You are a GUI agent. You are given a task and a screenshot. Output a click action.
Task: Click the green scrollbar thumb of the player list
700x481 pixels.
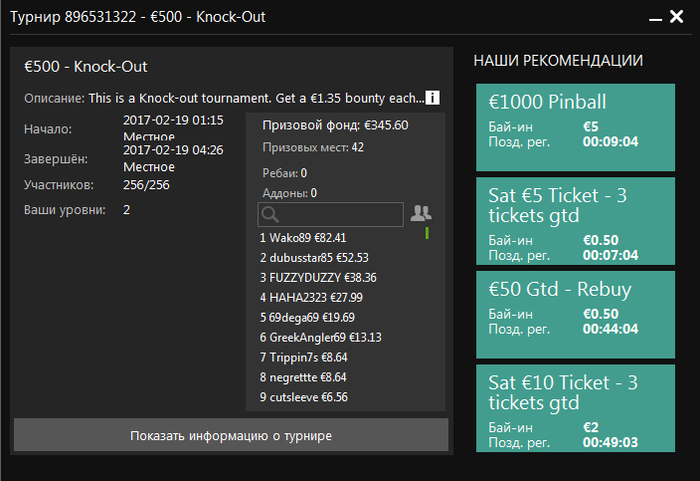[x=427, y=233]
